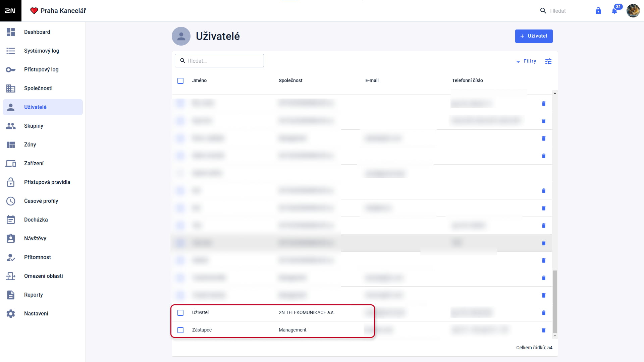The height and width of the screenshot is (362, 644).
Task: Click the Zóny layout icon
Action: point(11,145)
